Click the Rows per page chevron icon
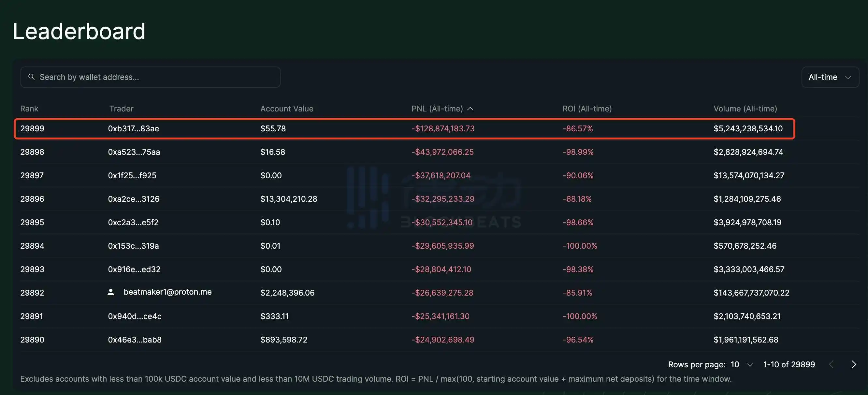The width and height of the screenshot is (868, 395). pos(750,365)
